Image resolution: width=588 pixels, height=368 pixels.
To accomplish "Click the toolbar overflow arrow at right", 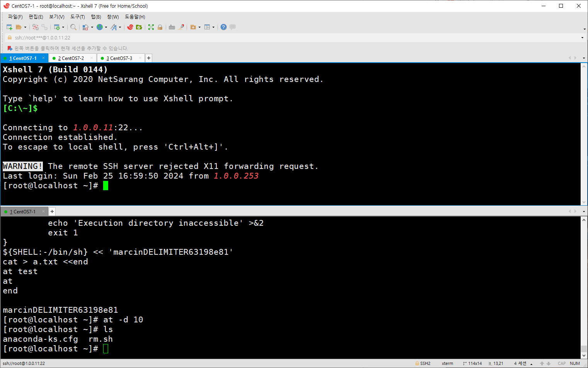I will point(585,29).
